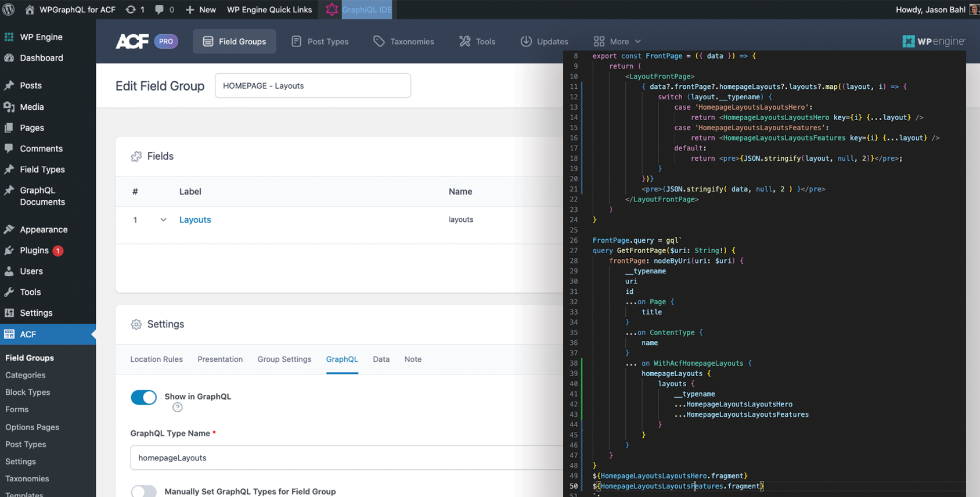Image resolution: width=980 pixels, height=497 pixels.
Task: Click the field group title input
Action: tap(312, 86)
